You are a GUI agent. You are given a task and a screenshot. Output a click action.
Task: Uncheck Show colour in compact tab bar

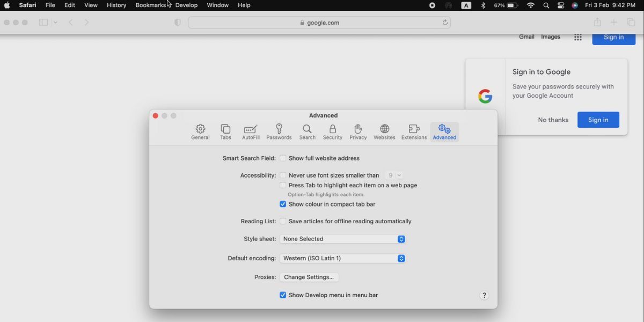[x=283, y=204]
